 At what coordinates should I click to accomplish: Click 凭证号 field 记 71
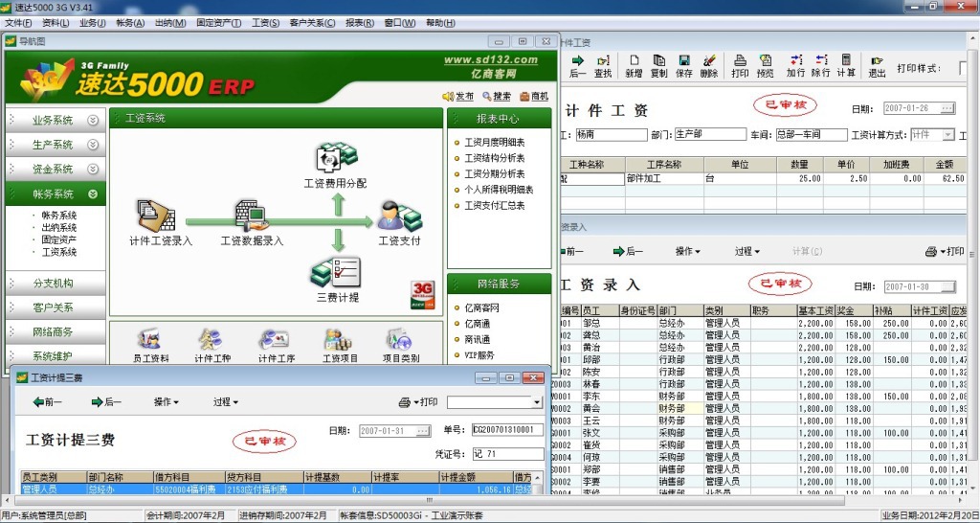[507, 454]
